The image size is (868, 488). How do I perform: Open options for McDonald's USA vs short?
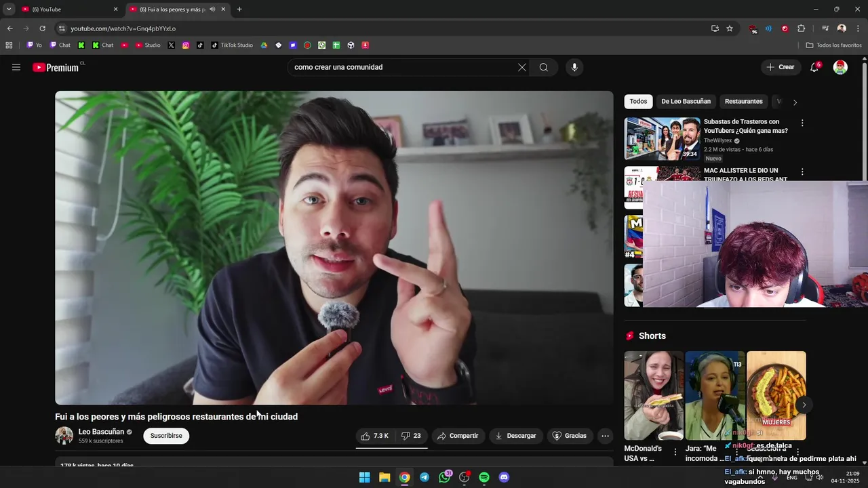click(675, 452)
